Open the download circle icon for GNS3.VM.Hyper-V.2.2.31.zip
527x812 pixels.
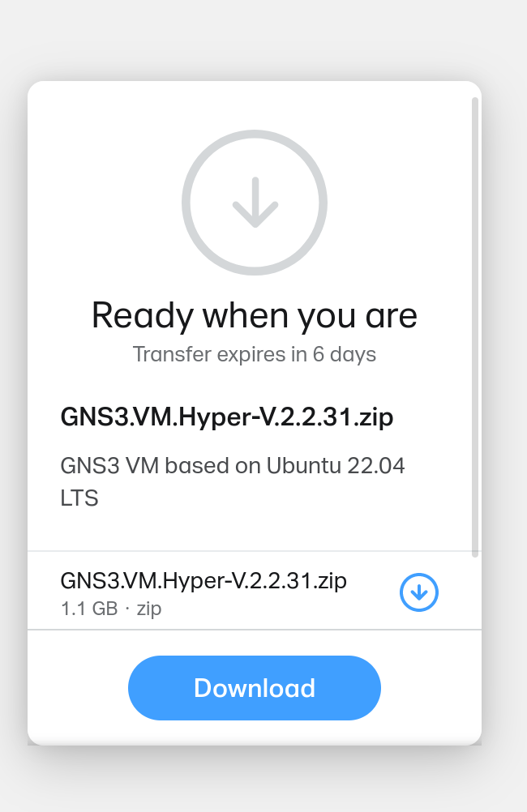pyautogui.click(x=418, y=592)
